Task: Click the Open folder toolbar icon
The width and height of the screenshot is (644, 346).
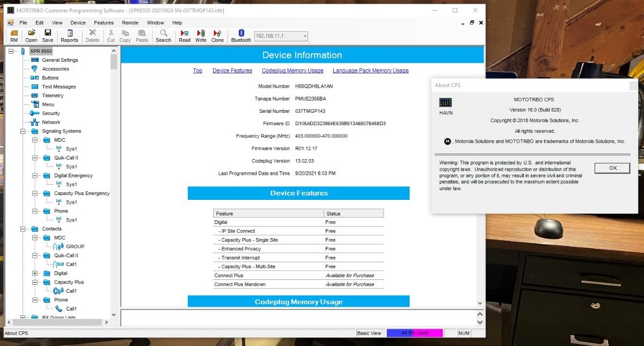Action: coord(31,35)
